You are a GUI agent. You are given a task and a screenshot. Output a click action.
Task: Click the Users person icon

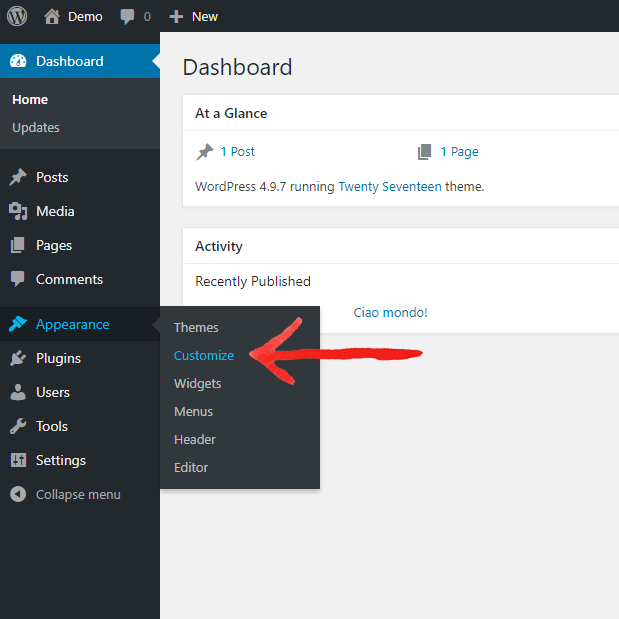[18, 392]
